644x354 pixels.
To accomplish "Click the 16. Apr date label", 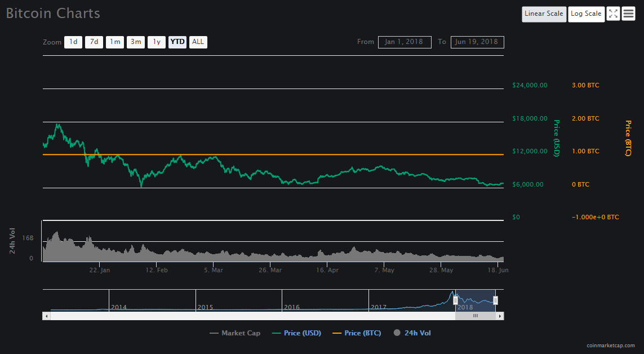I will tap(327, 270).
